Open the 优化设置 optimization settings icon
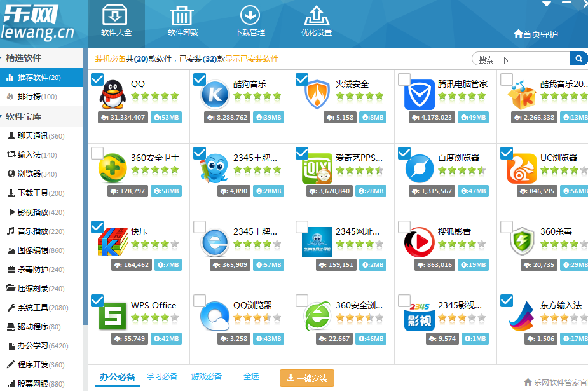The width and height of the screenshot is (588, 391). tap(317, 15)
